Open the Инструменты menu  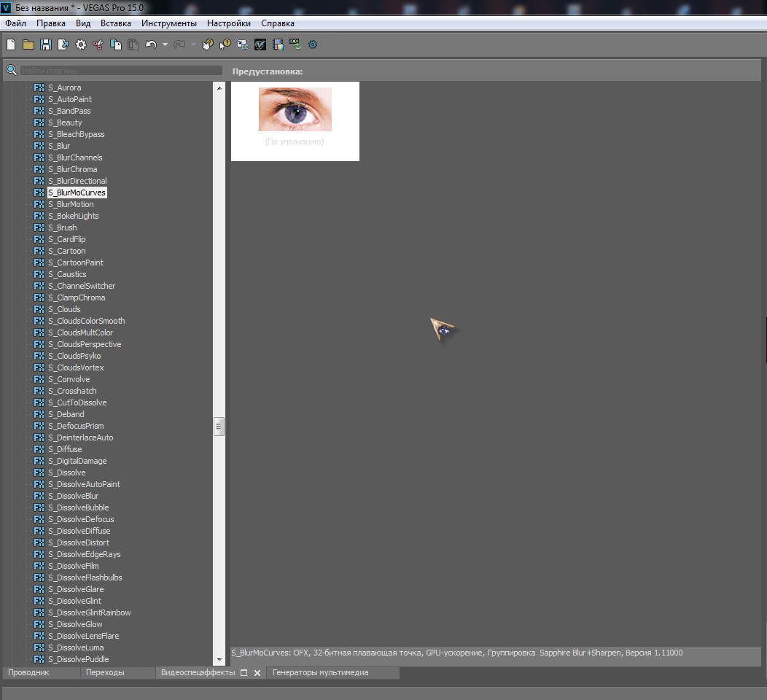click(169, 23)
